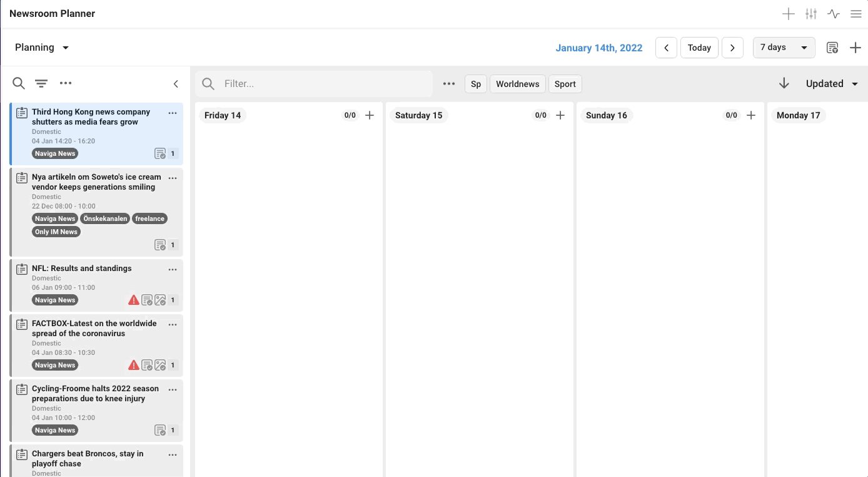Toggle the Sp filter chip
The height and width of the screenshot is (477, 868).
coord(476,84)
